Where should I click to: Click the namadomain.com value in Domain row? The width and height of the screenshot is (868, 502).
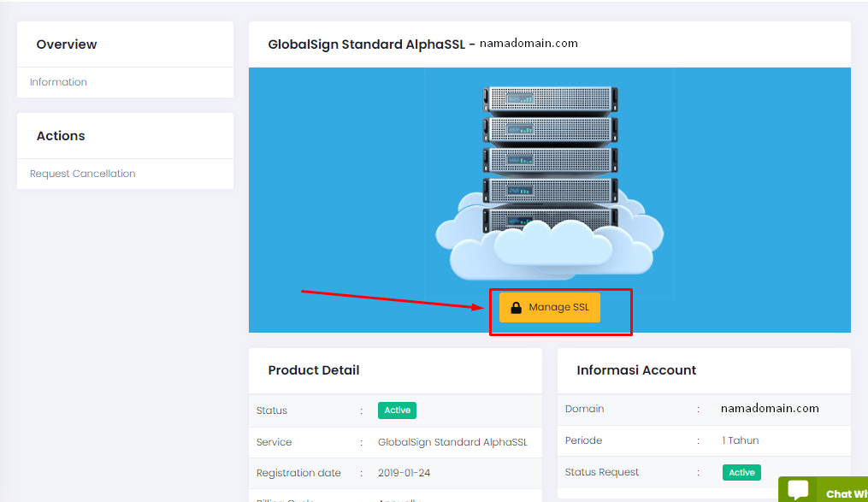pyautogui.click(x=770, y=409)
